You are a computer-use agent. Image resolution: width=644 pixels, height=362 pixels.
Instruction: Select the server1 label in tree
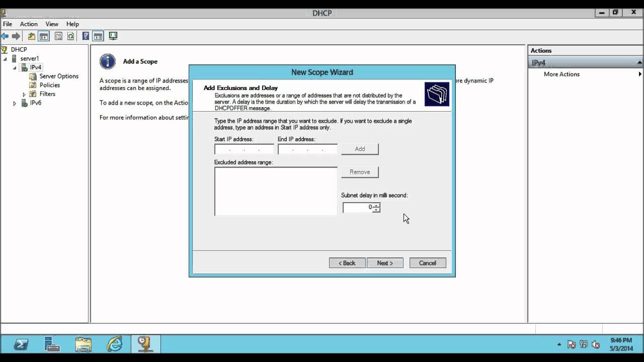(x=29, y=58)
